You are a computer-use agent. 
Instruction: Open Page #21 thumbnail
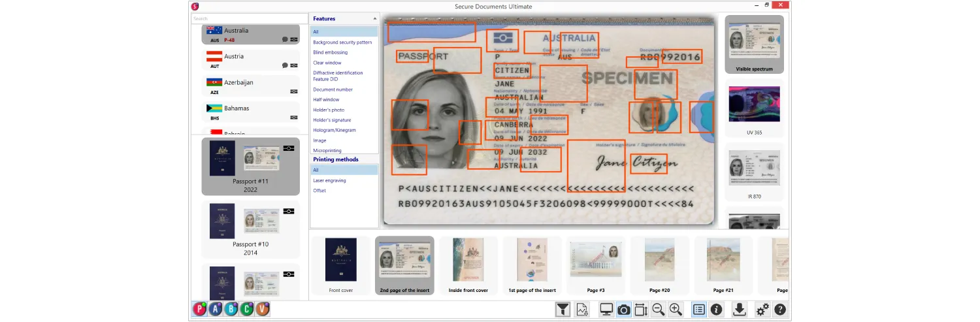pos(724,265)
